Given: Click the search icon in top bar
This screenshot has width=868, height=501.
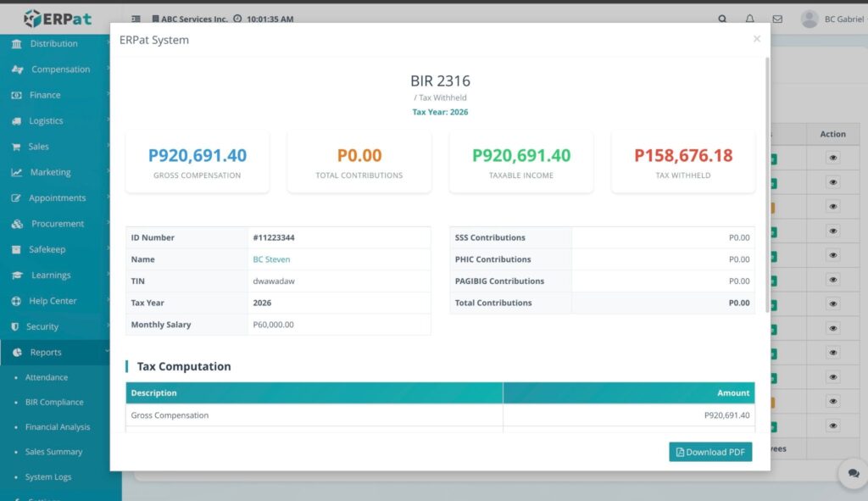Looking at the screenshot, I should 722,19.
